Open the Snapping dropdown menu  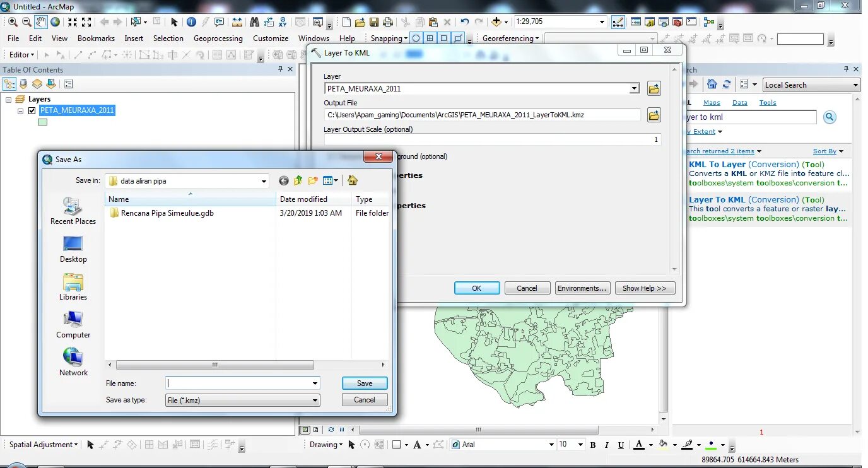(389, 38)
